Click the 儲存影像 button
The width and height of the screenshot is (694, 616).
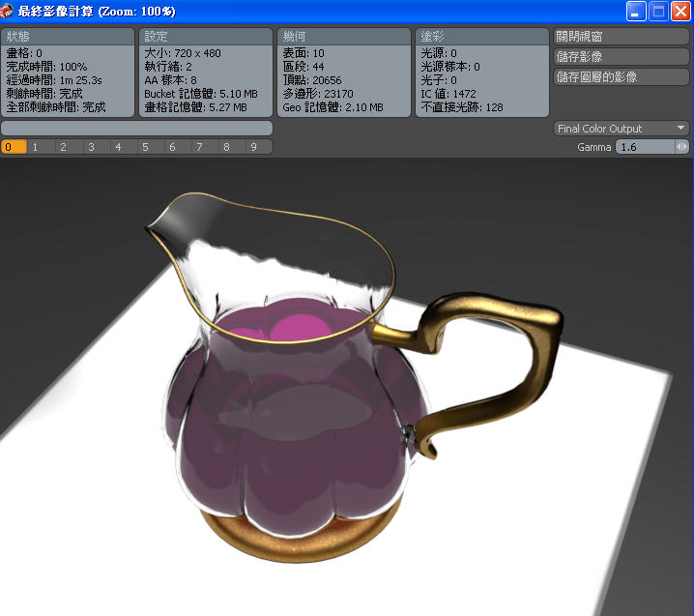pyautogui.click(x=621, y=57)
